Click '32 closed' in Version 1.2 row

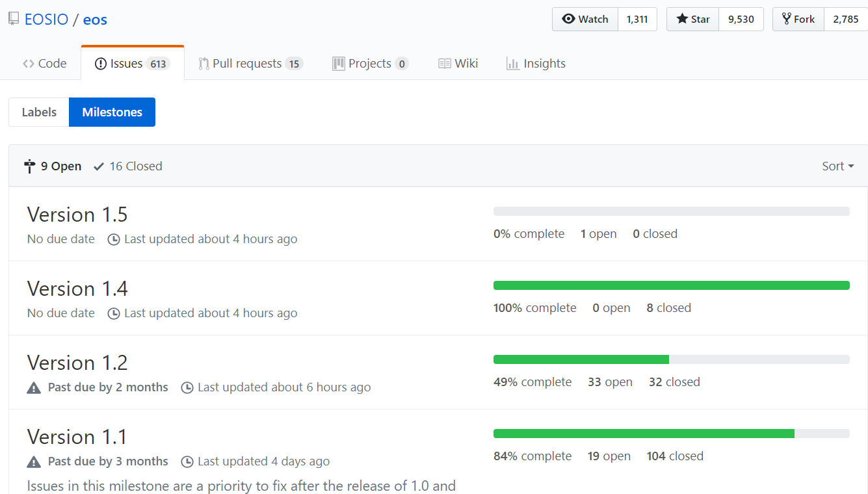[675, 382]
